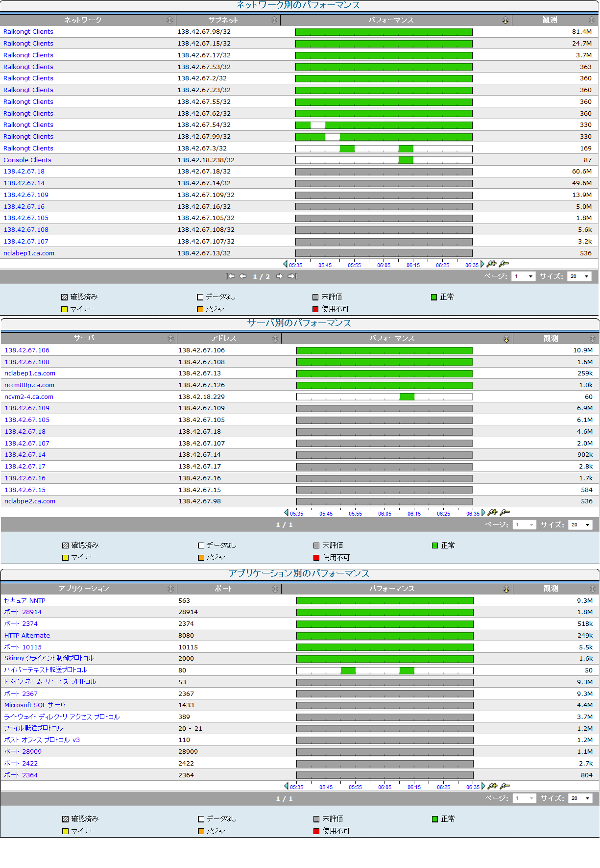
Task: Click port cell 8080
Action: pos(186,636)
